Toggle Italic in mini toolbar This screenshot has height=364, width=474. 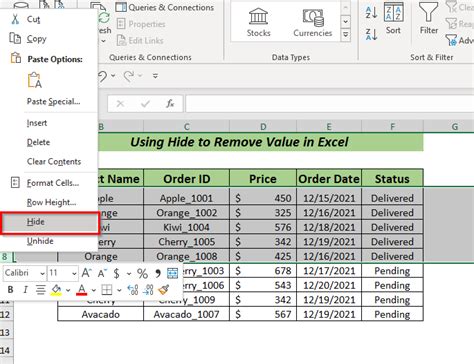point(25,289)
